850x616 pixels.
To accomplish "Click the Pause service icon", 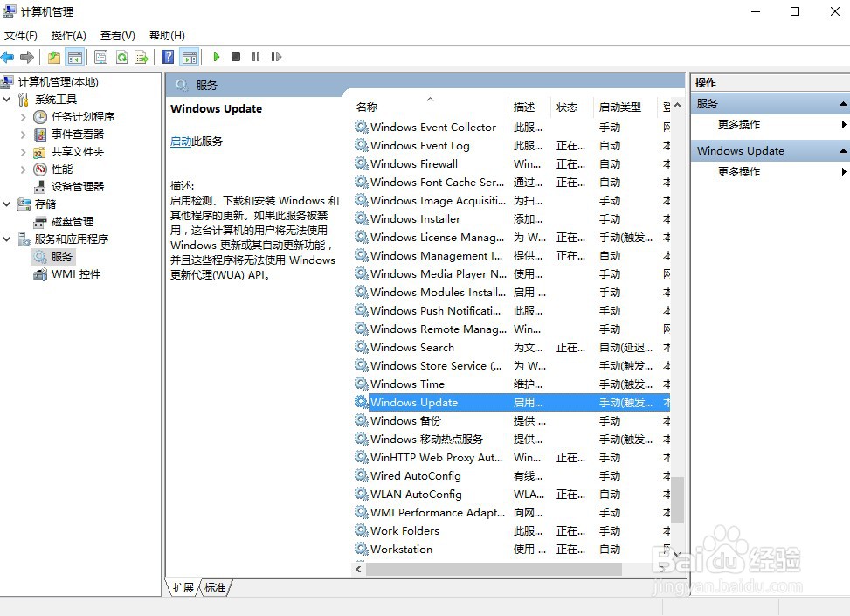I will (256, 57).
